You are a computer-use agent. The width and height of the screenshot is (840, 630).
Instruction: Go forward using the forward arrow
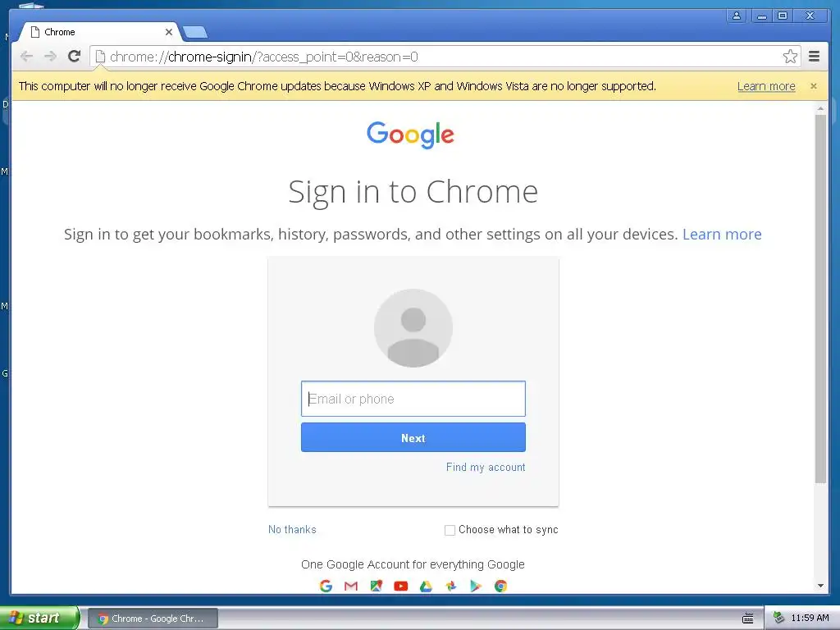pos(50,57)
